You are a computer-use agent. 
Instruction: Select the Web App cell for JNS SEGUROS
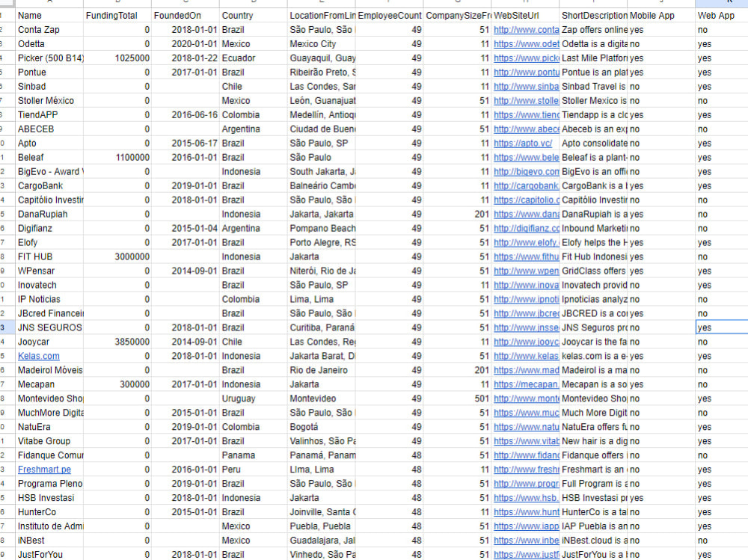coord(722,327)
